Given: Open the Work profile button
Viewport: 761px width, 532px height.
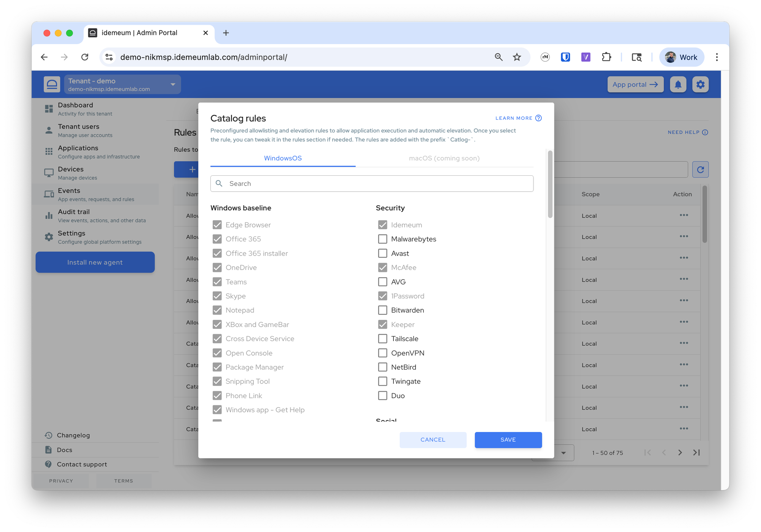Looking at the screenshot, I should [681, 57].
